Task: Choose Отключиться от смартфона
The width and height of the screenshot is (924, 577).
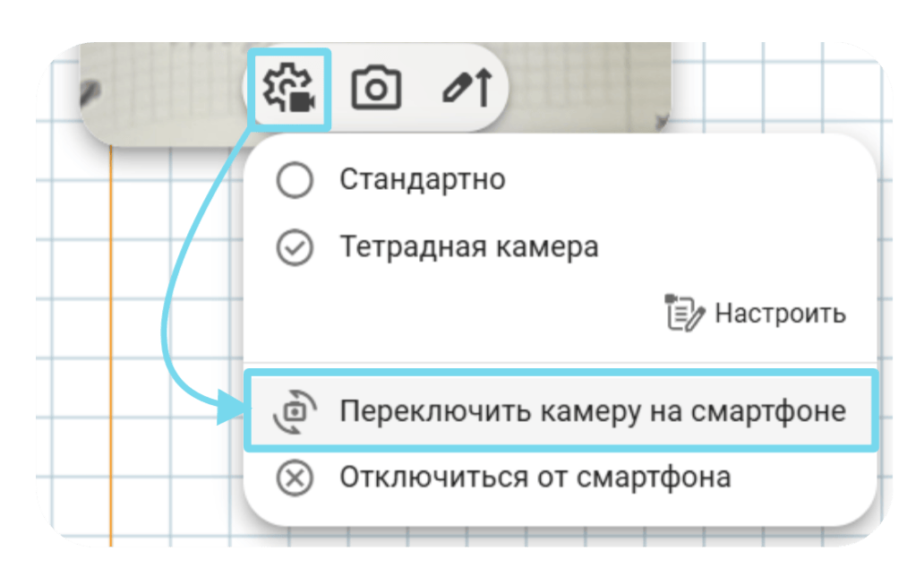Action: pos(503,478)
